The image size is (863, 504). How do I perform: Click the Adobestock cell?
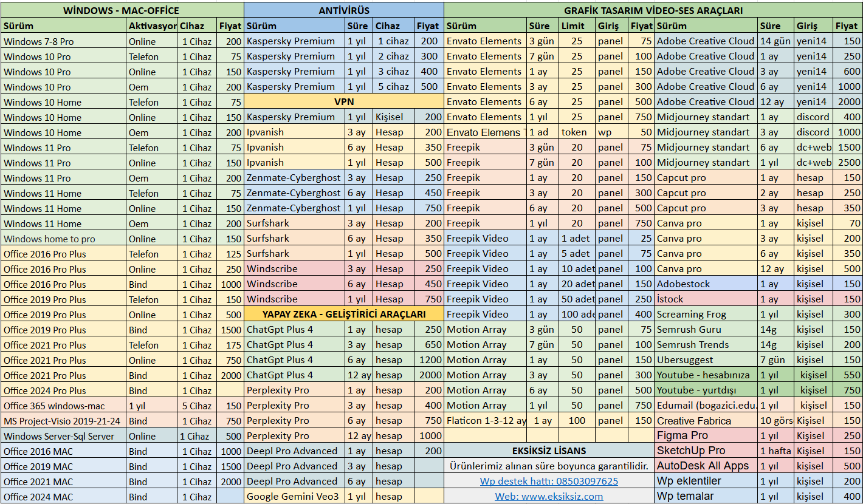[x=706, y=284]
